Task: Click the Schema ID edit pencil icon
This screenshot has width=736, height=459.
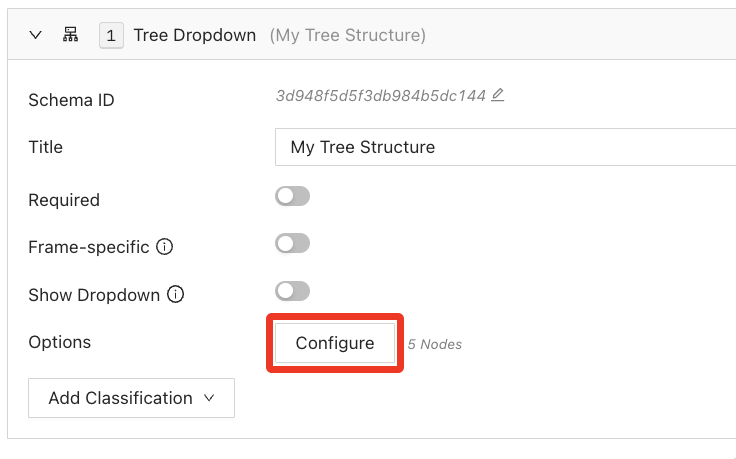Action: point(498,95)
